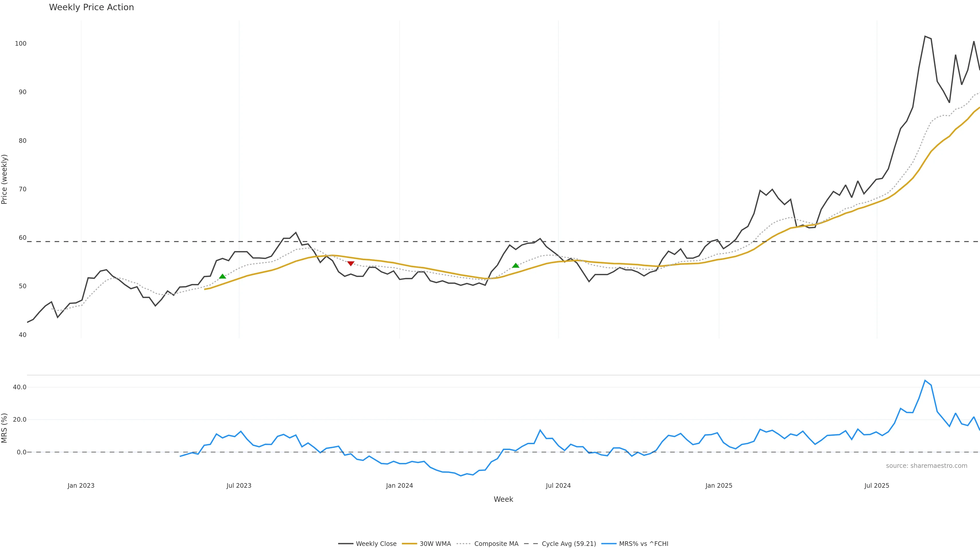Click the green up-triangle marker near Jul 2023

coord(223,277)
